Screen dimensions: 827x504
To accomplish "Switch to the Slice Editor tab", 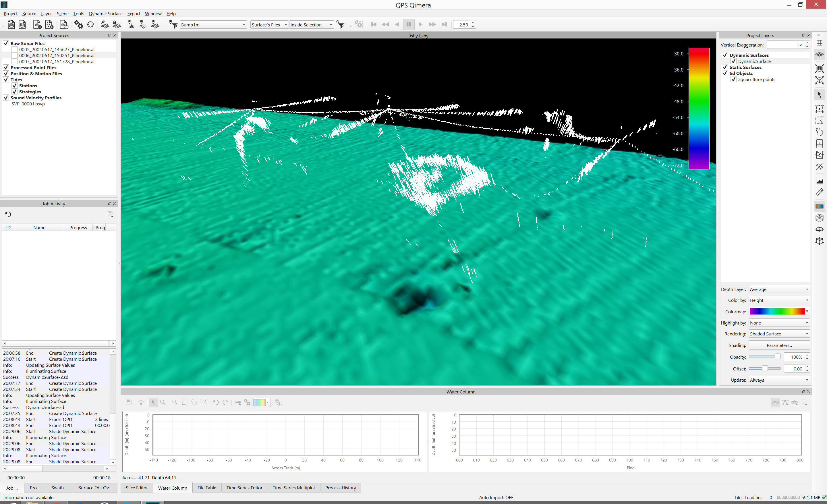I will tap(137, 488).
